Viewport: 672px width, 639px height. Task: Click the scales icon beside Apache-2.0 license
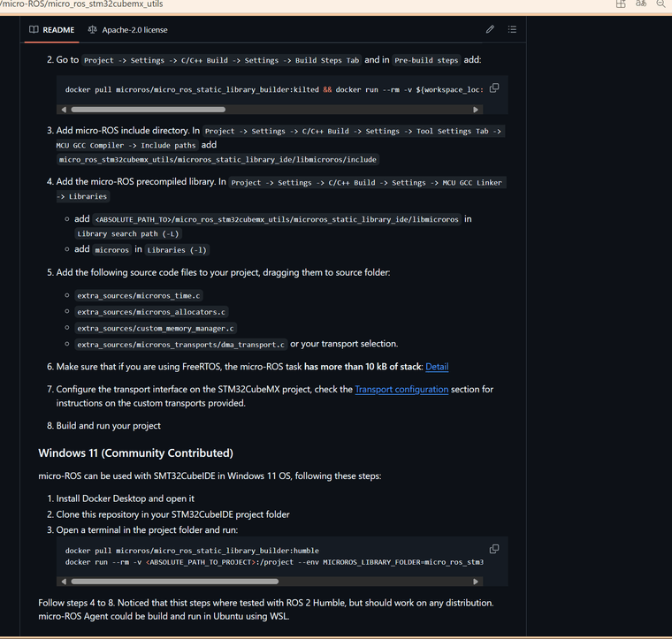[x=92, y=29]
